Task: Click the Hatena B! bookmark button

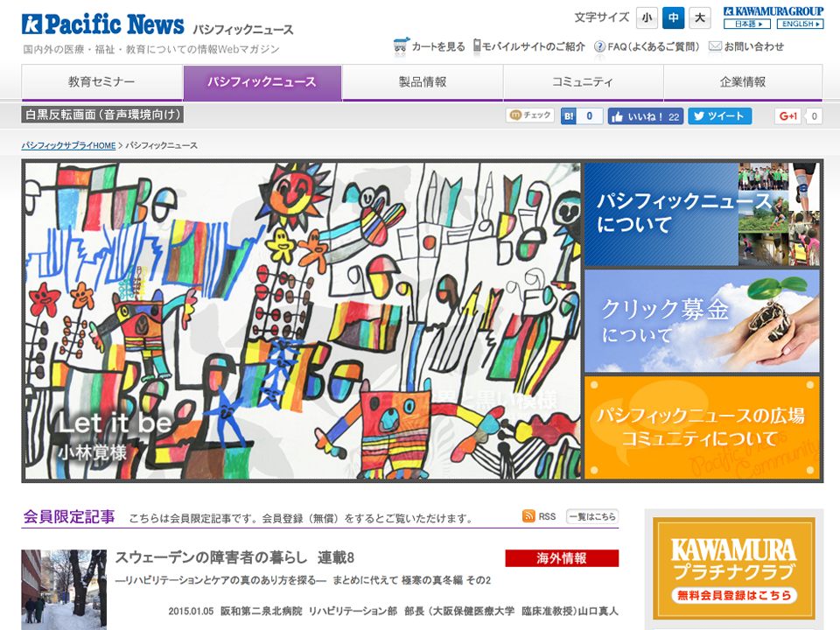Action: click(x=569, y=116)
